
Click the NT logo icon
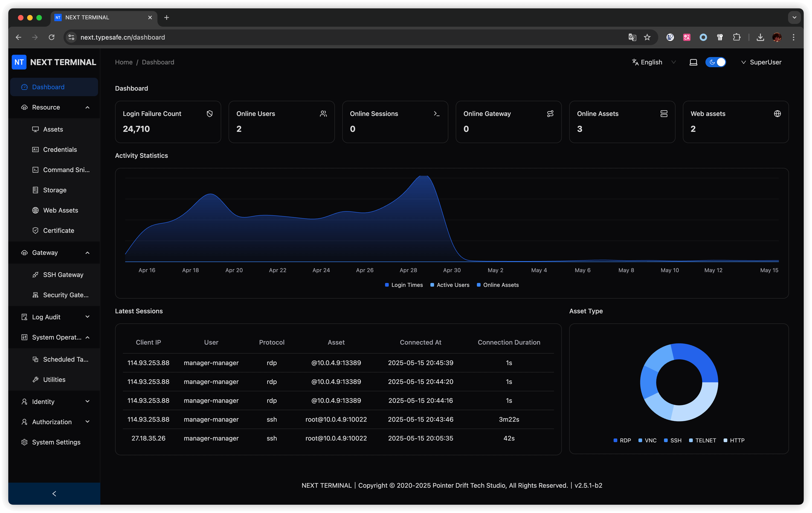(x=19, y=62)
